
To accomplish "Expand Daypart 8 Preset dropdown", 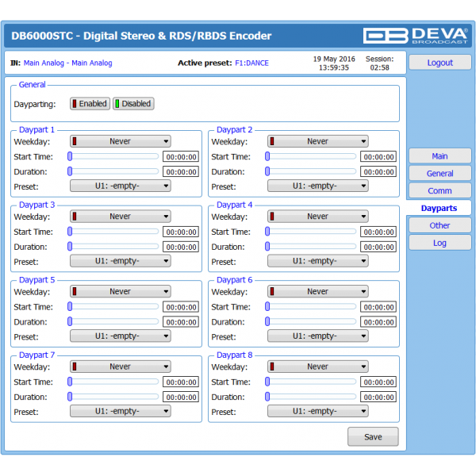I will point(318,411).
